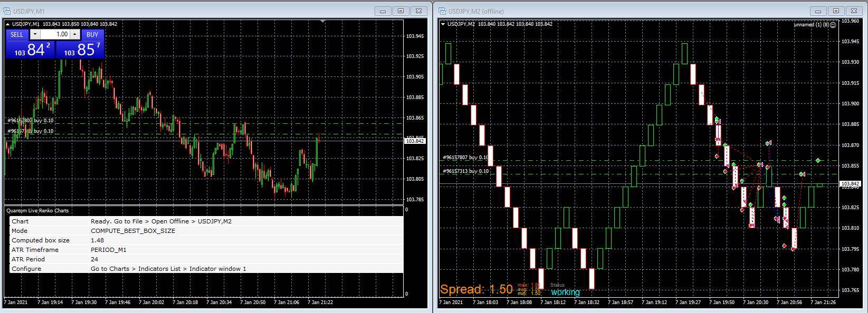Image resolution: width=868 pixels, height=313 pixels.
Task: Click the USDJPY,M2 (offline) window title icon
Action: point(442,11)
